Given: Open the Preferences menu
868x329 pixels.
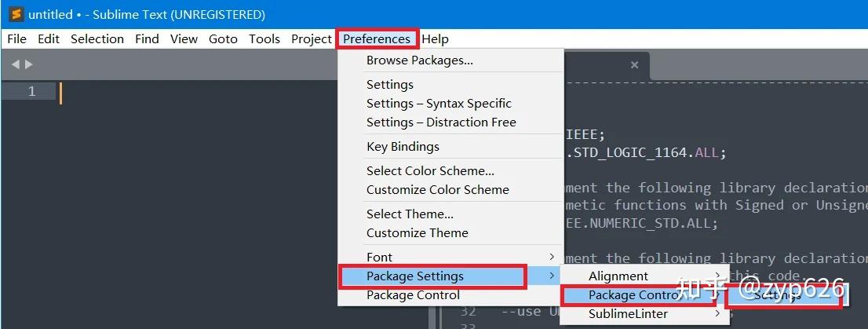Looking at the screenshot, I should pyautogui.click(x=377, y=38).
